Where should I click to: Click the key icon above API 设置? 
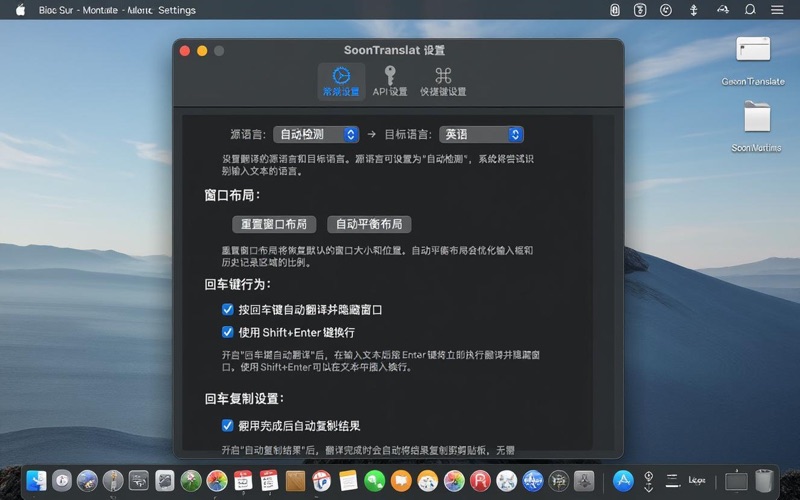[390, 76]
